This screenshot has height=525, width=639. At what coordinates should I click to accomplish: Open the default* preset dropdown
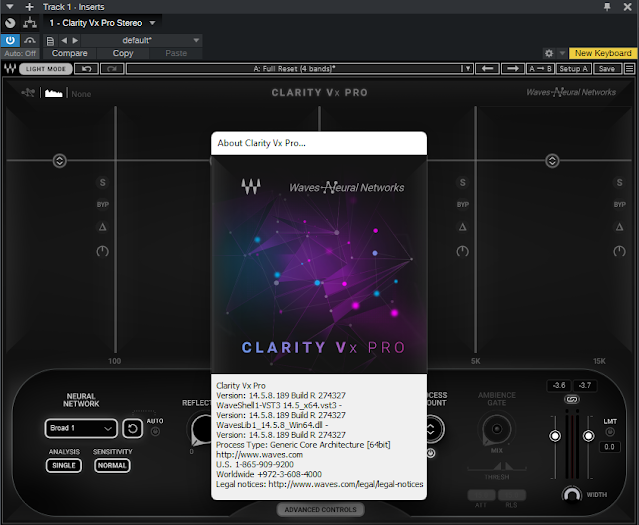[x=141, y=40]
